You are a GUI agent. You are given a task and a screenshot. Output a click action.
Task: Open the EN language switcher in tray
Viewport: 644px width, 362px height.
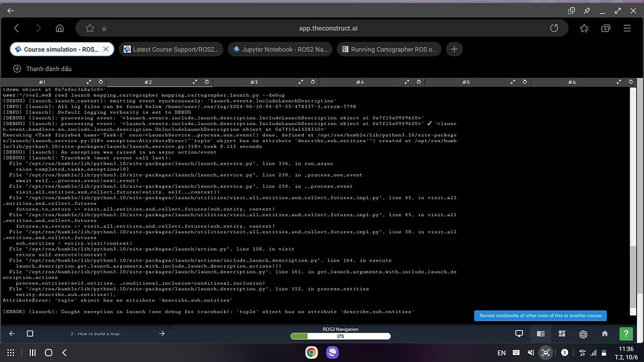pyautogui.click(x=501, y=353)
